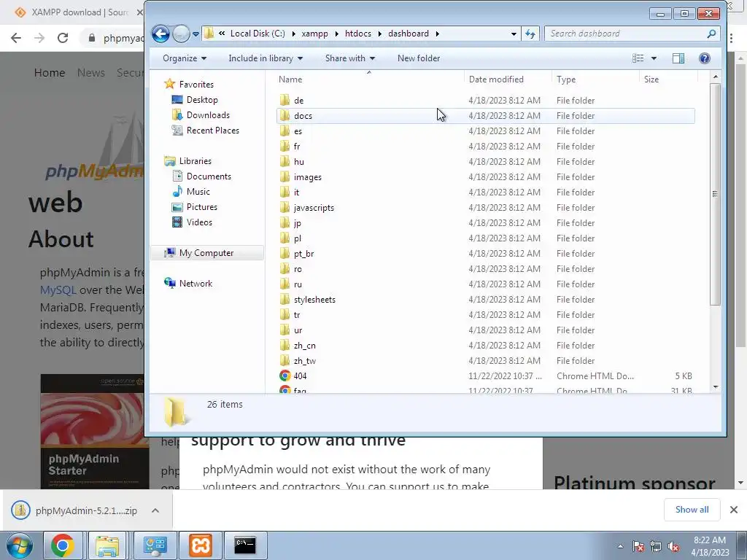Open the downloaded phpMyAdmin-5.2.1 zip item
Image resolution: width=747 pixels, height=560 pixels.
point(76,510)
